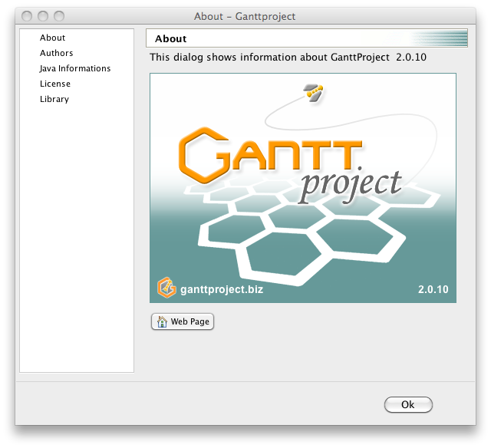
Task: Open the Authors section
Action: click(x=56, y=53)
